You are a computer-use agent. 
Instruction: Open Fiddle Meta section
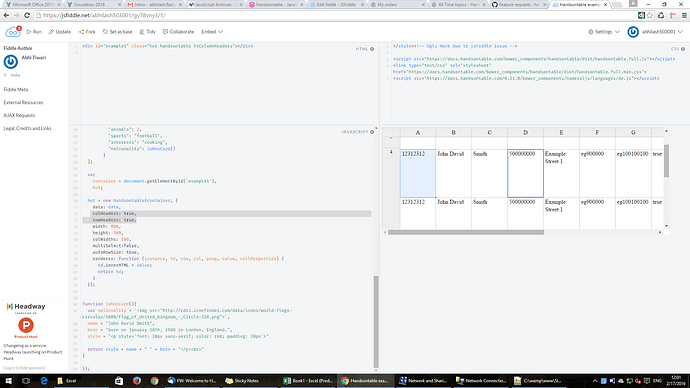(x=16, y=89)
